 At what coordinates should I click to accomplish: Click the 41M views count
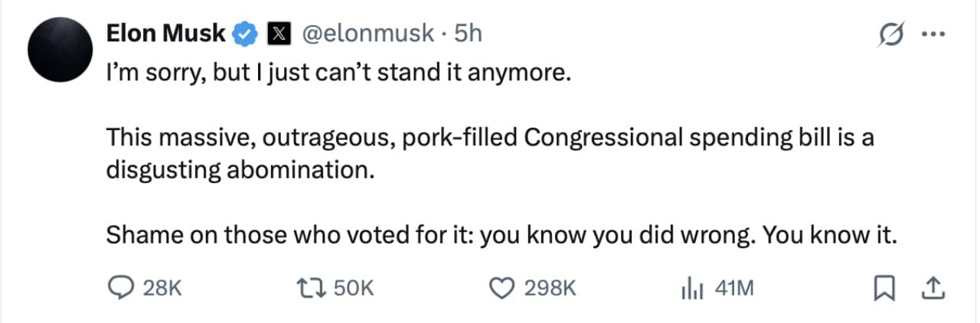733,288
